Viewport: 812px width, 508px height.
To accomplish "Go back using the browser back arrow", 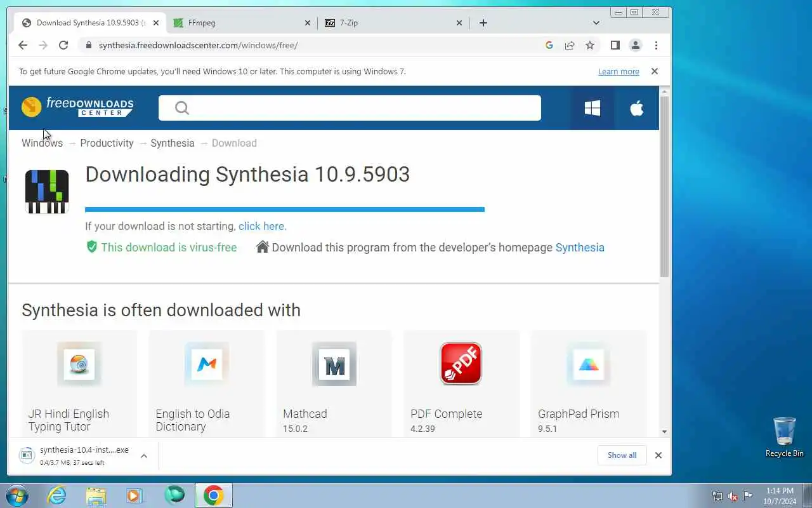I will click(x=23, y=45).
